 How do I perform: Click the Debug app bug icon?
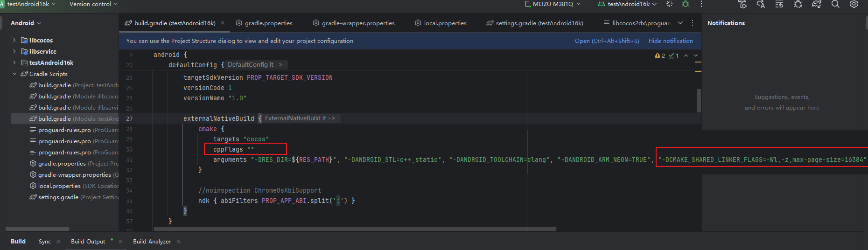pyautogui.click(x=685, y=4)
